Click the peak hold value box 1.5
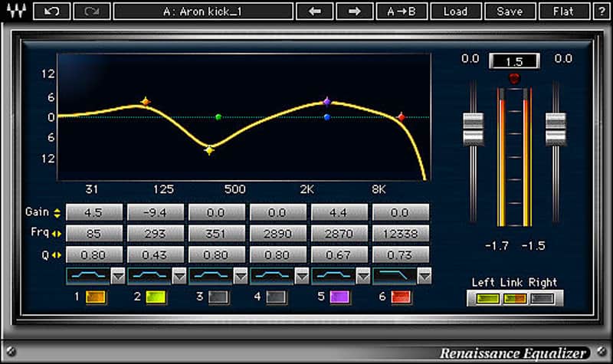Screen dimensions: 613x364 [514, 61]
